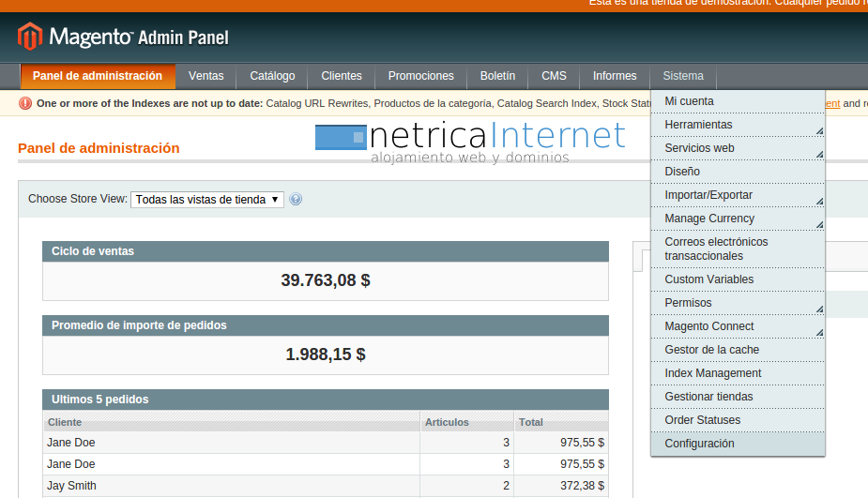Open the Choose Store View dropdown
The width and height of the screenshot is (868, 498).
tap(207, 200)
